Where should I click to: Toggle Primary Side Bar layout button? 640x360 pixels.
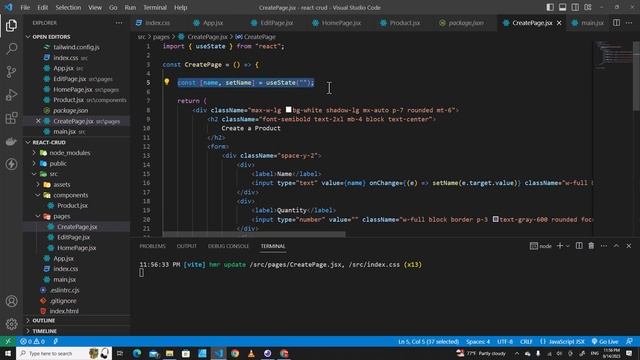click(550, 7)
